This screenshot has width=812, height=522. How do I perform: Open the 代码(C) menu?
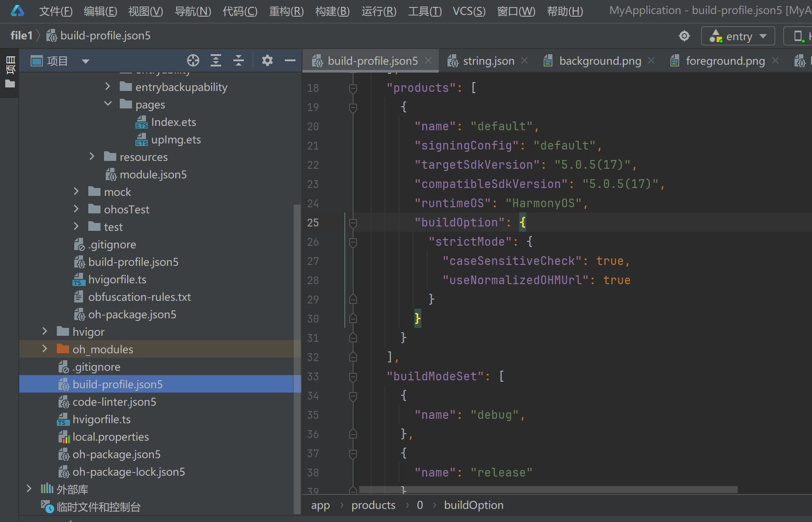pos(240,11)
